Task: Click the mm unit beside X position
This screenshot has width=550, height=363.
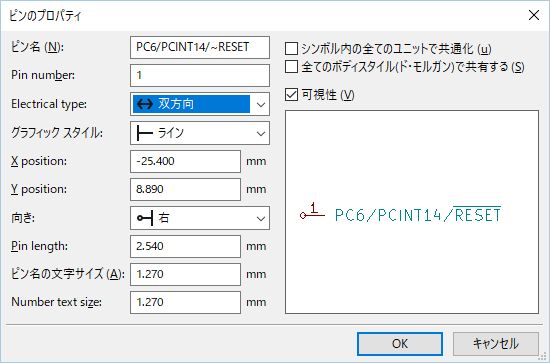Action: coord(256,162)
